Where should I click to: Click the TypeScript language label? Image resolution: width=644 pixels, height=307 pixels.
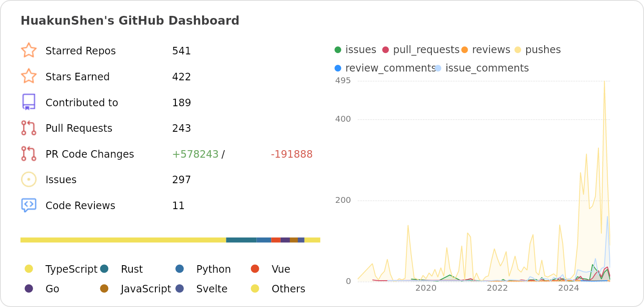(x=71, y=269)
